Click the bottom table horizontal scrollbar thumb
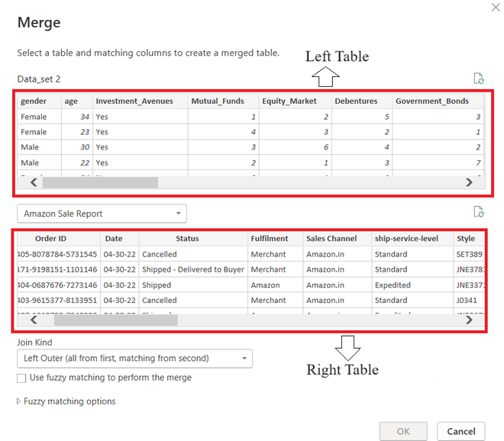Screen dimensions: 504x441 point(116,320)
